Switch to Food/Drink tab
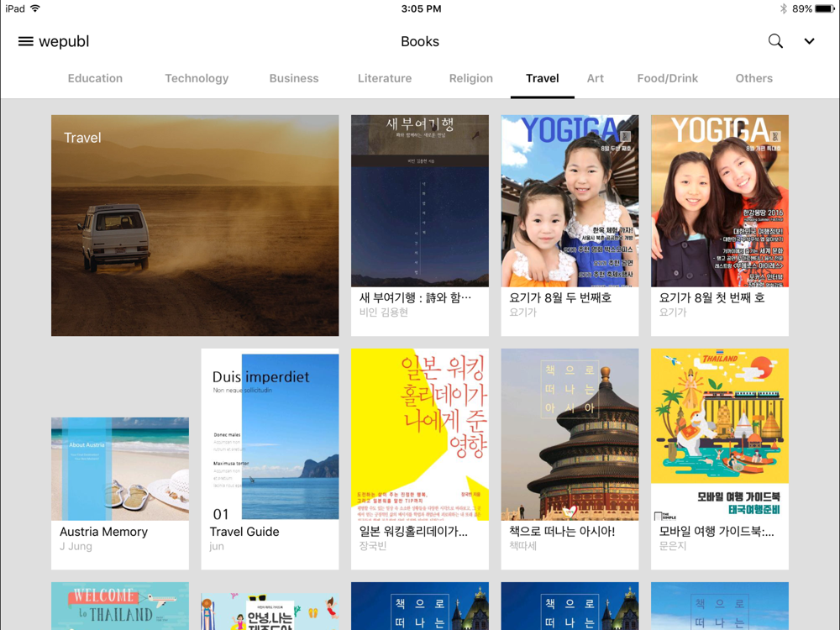 pyautogui.click(x=668, y=78)
